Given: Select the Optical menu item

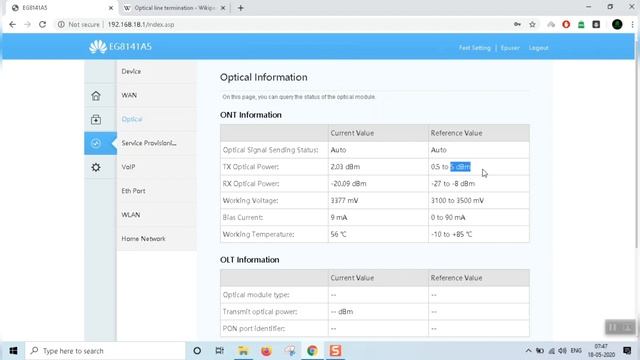Looking at the screenshot, I should click(157, 119).
